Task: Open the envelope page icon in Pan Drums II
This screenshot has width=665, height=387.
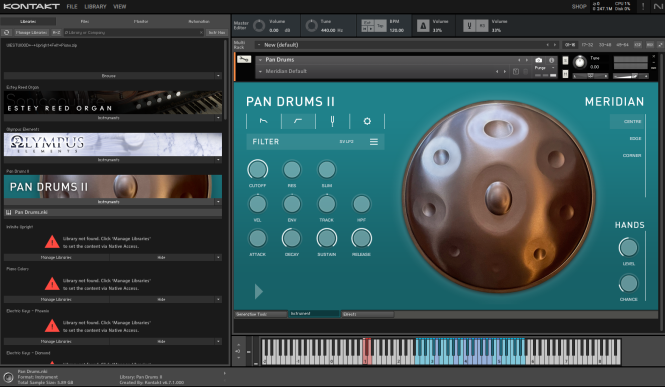Action: point(263,121)
